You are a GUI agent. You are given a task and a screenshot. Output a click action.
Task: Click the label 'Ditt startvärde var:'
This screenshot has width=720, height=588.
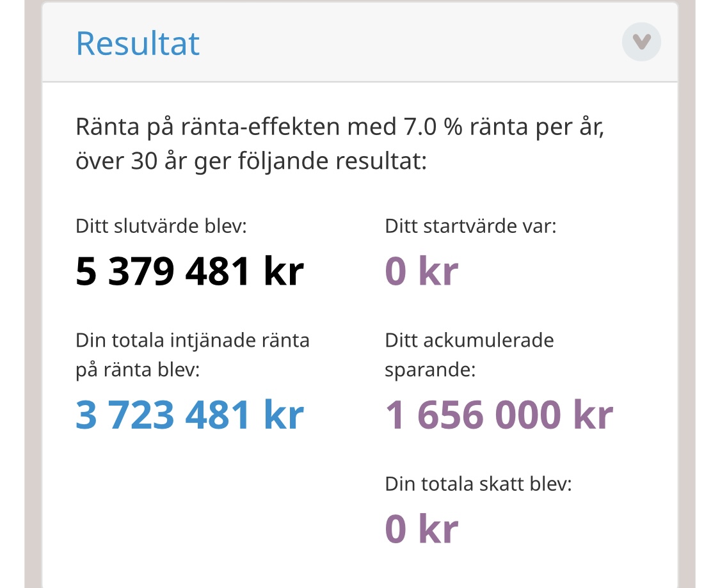point(470,226)
